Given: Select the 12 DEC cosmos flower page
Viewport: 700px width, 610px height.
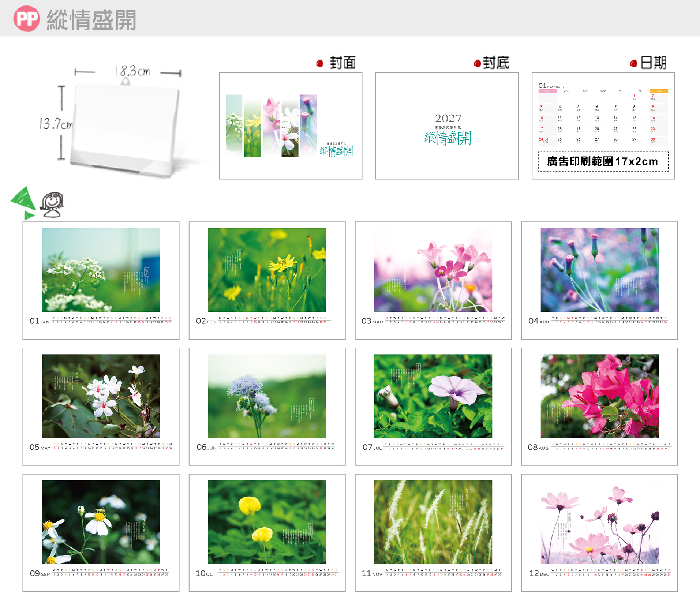Looking at the screenshot, I should click(600, 533).
